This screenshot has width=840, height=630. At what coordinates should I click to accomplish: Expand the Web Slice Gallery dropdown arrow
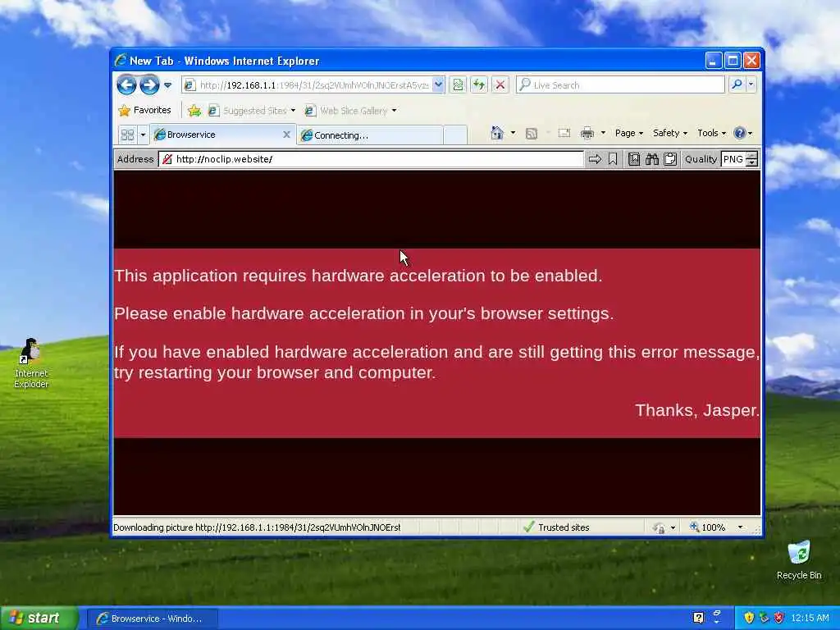coord(395,111)
